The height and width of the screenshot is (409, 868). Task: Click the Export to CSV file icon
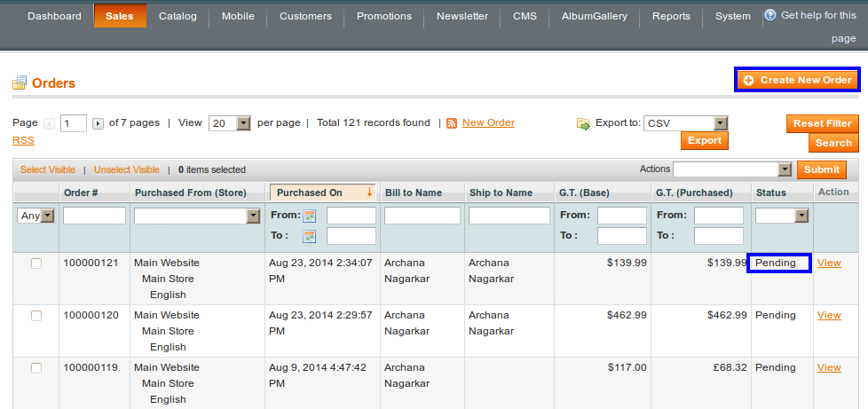tap(583, 123)
